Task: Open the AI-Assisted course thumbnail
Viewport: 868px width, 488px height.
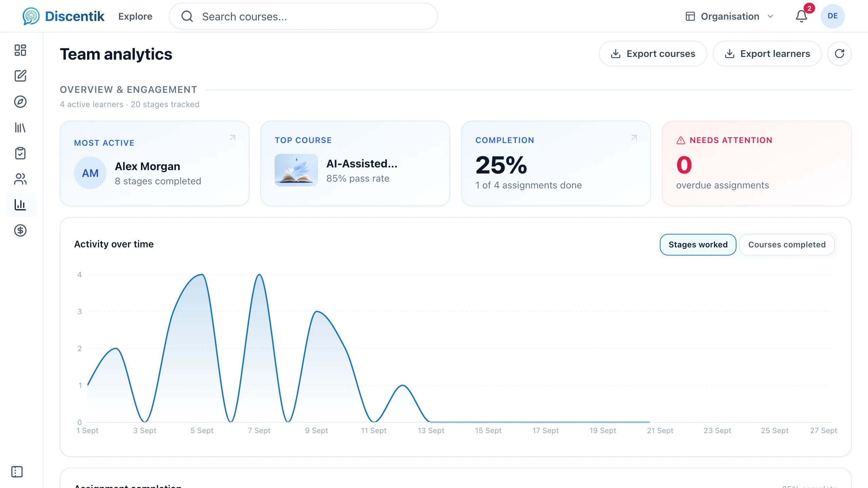Action: pyautogui.click(x=296, y=170)
